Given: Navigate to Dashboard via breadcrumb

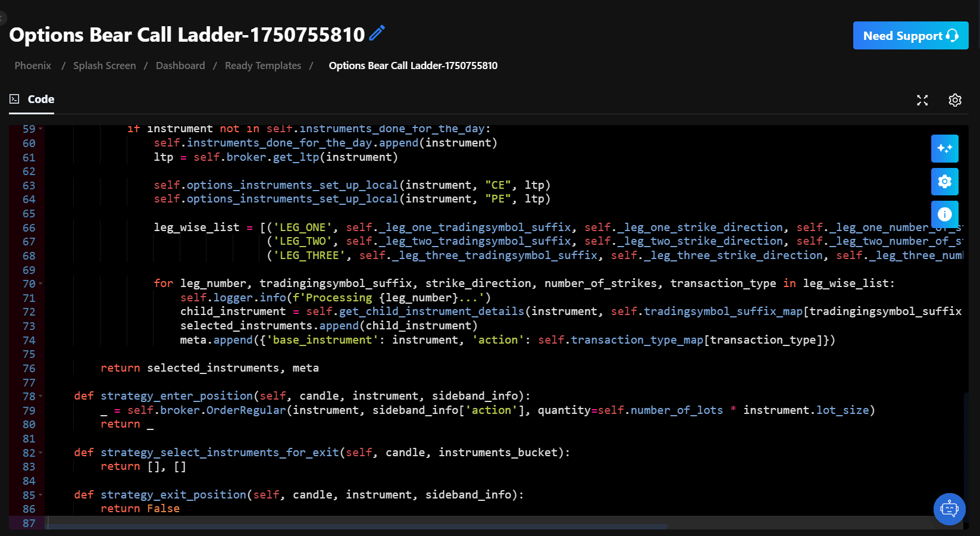Looking at the screenshot, I should tap(180, 66).
